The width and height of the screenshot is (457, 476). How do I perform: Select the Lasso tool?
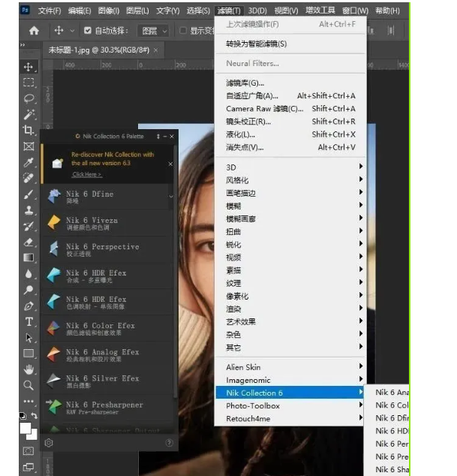[x=29, y=98]
